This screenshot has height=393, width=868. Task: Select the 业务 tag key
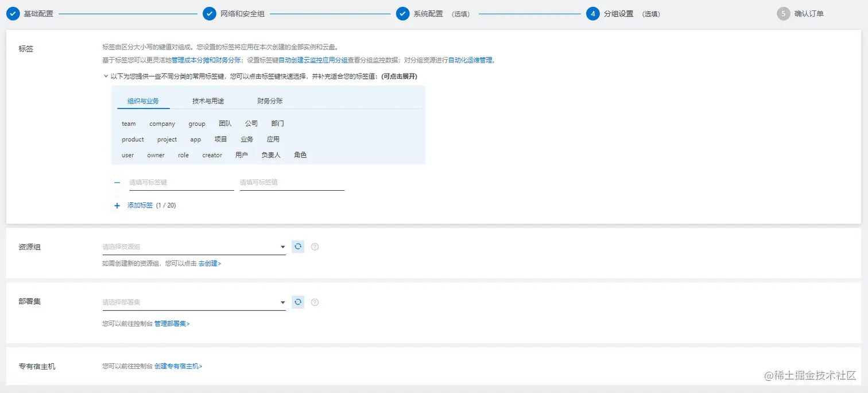click(247, 139)
